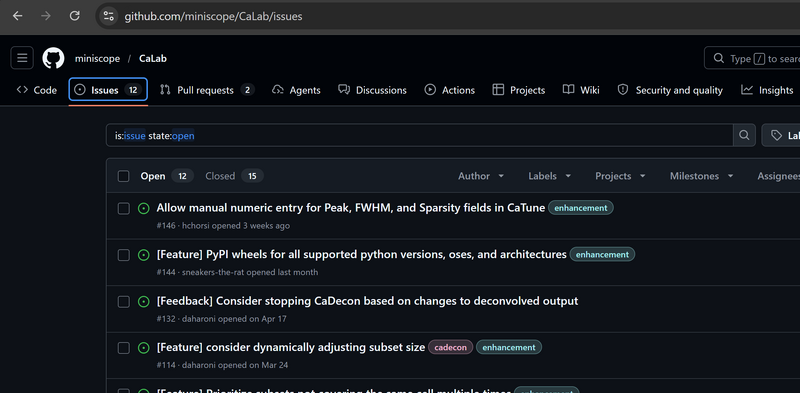Click the Labels button beside search filter
The height and width of the screenshot is (393, 800).
click(781, 135)
